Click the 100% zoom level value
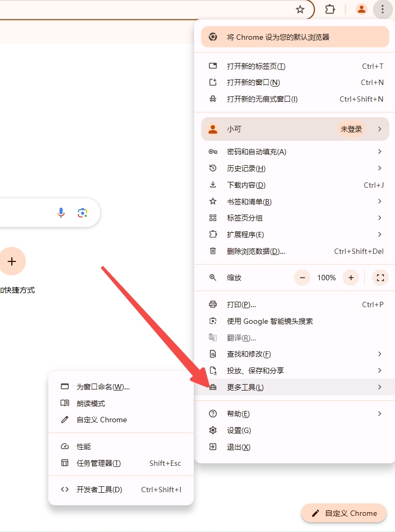 pyautogui.click(x=327, y=278)
